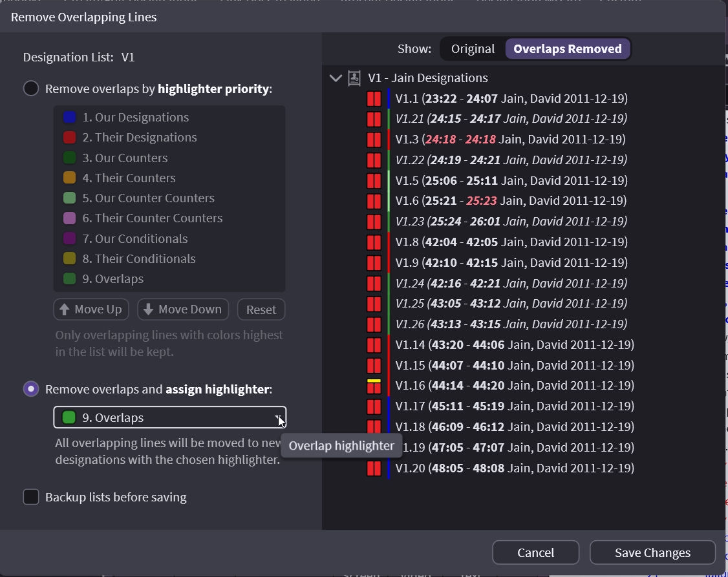Click the red icon beside V1.24 designation
728x577 pixels.
374,283
